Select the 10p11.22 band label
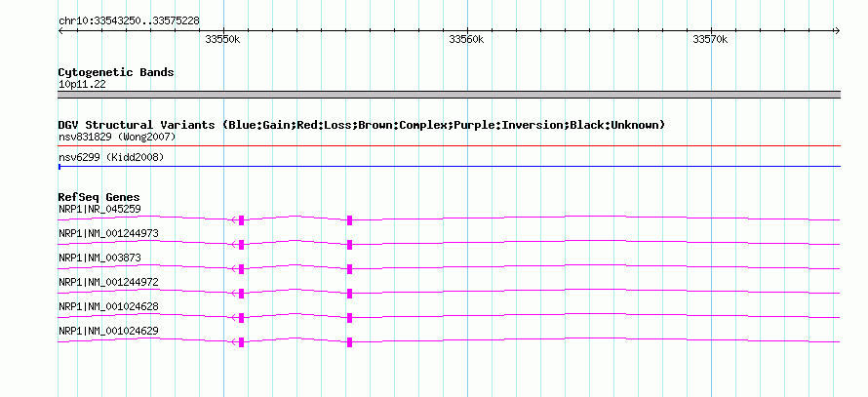This screenshot has height=397, width=868. tap(82, 85)
